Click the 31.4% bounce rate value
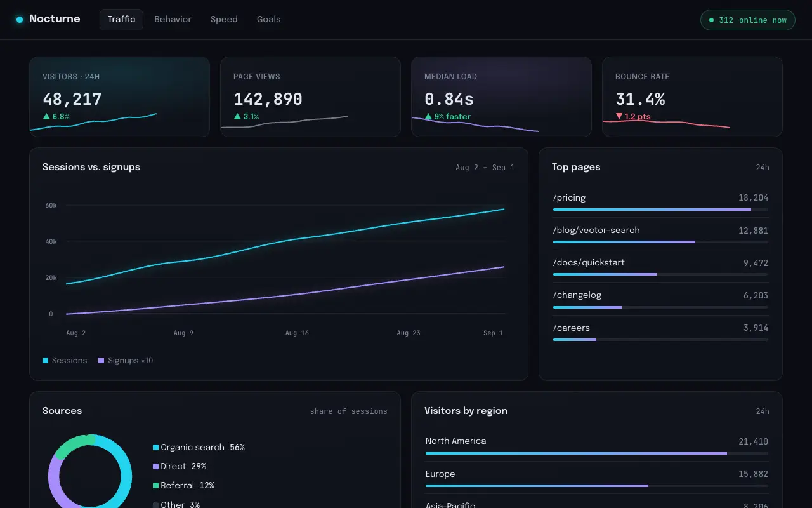This screenshot has width=812, height=508. tap(640, 99)
